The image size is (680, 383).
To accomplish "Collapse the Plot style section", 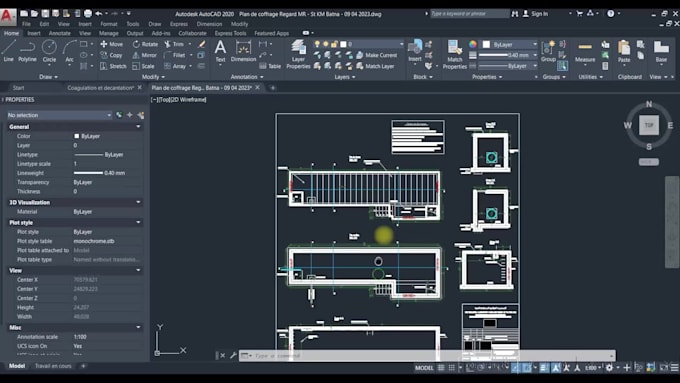I will 138,223.
